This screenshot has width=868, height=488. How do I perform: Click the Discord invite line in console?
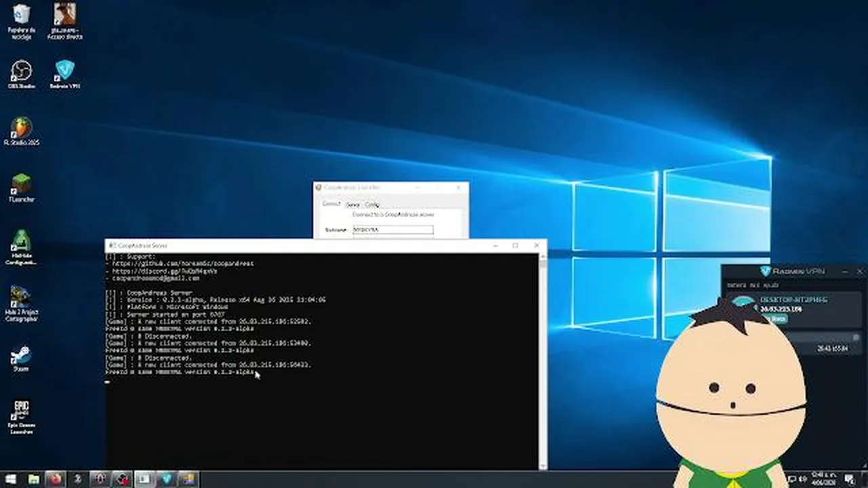click(161, 270)
